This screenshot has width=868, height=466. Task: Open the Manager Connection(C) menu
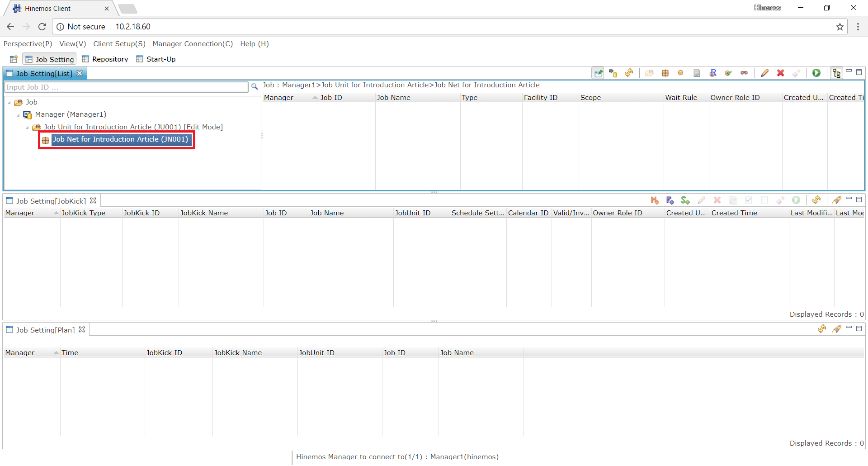[x=193, y=43]
